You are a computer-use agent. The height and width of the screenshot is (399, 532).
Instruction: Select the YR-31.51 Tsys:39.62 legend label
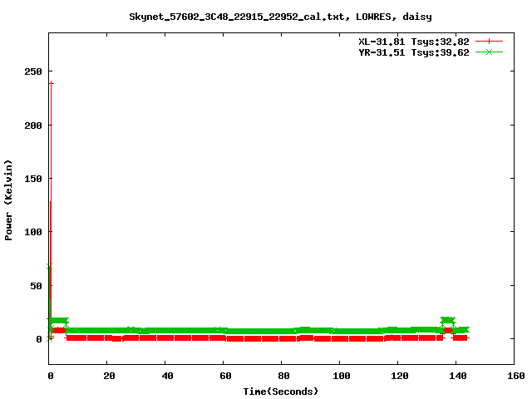point(412,52)
